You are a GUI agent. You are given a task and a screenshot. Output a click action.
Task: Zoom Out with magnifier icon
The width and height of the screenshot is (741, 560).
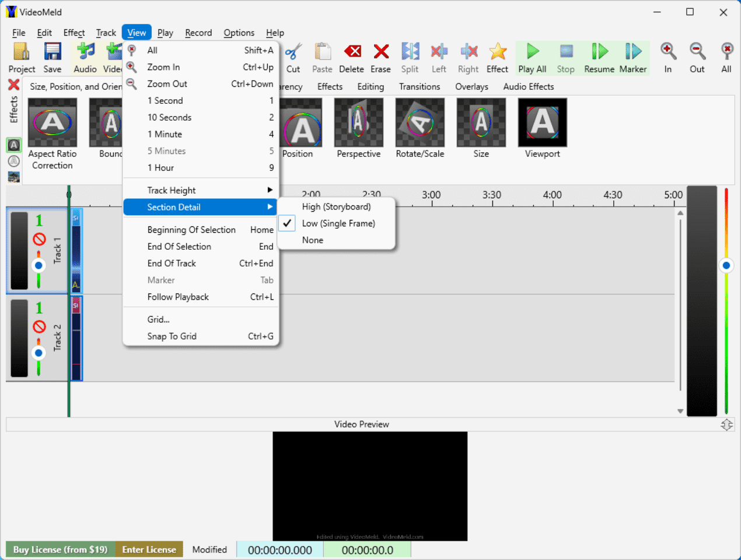[697, 58]
